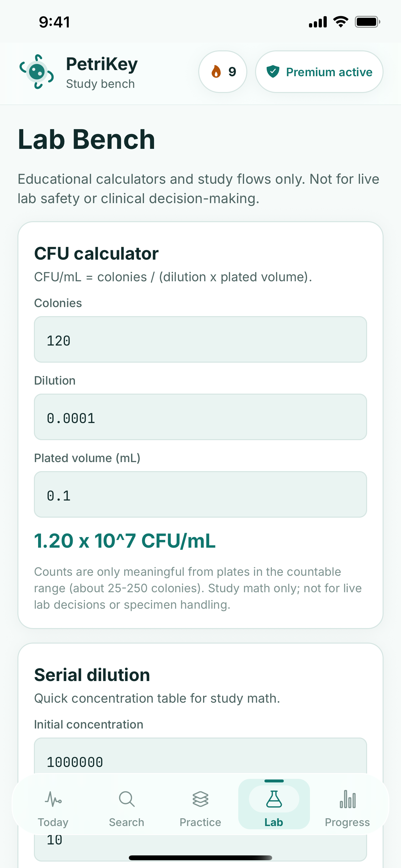This screenshot has width=401, height=868.
Task: Tap the Premium active shield icon
Action: click(x=272, y=71)
